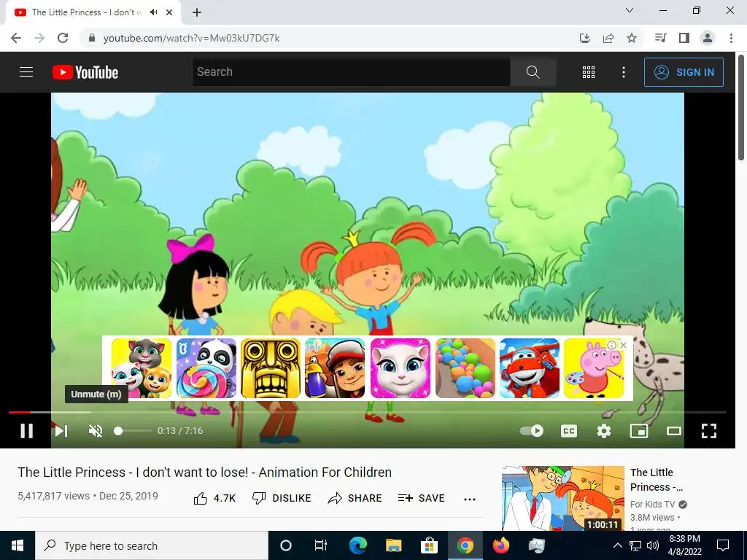The width and height of the screenshot is (747, 560).
Task: Unmute the video with speaker icon
Action: 96,430
